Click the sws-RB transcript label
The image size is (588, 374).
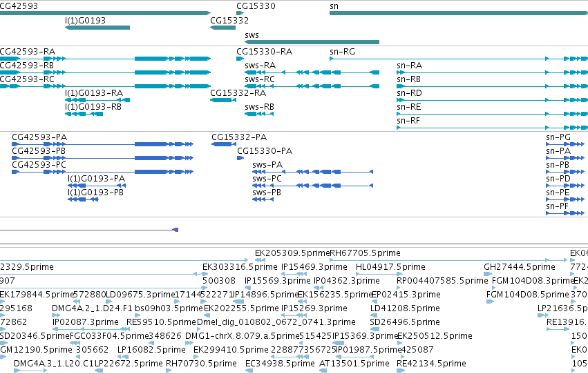(259, 107)
